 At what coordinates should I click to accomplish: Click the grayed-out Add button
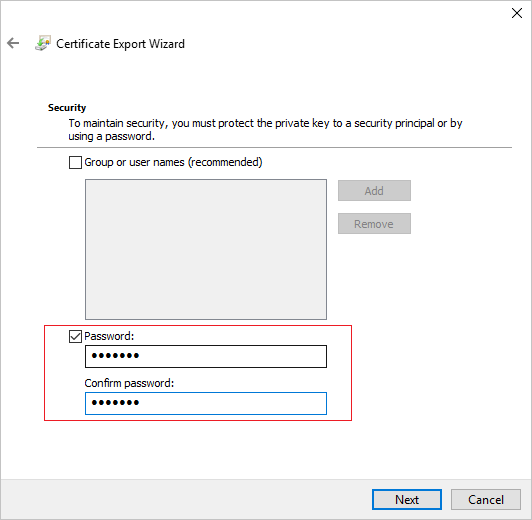374,191
